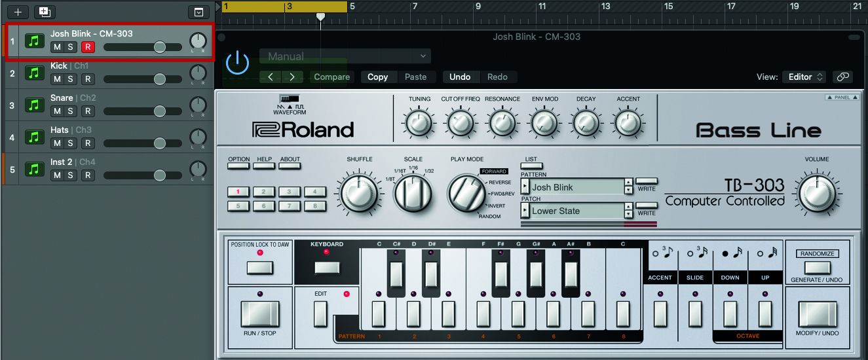This screenshot has width=868, height=360.
Task: Click the LIST button above PATTERN
Action: (x=532, y=166)
